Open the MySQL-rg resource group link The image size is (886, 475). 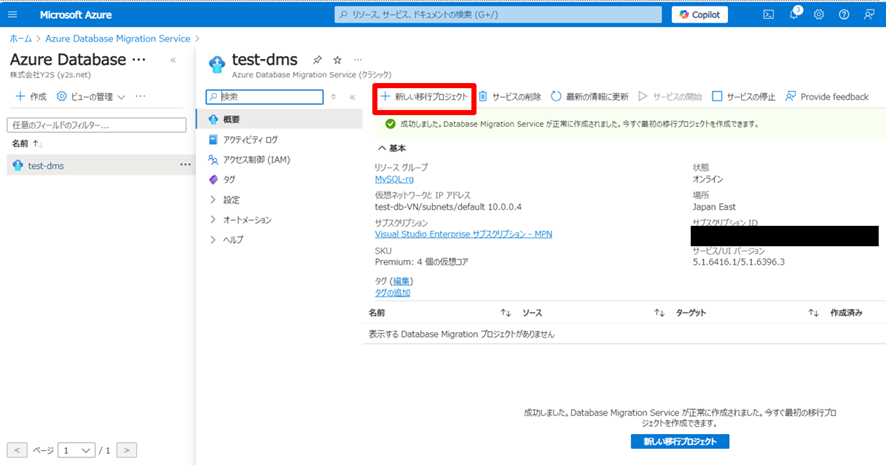[x=393, y=179]
